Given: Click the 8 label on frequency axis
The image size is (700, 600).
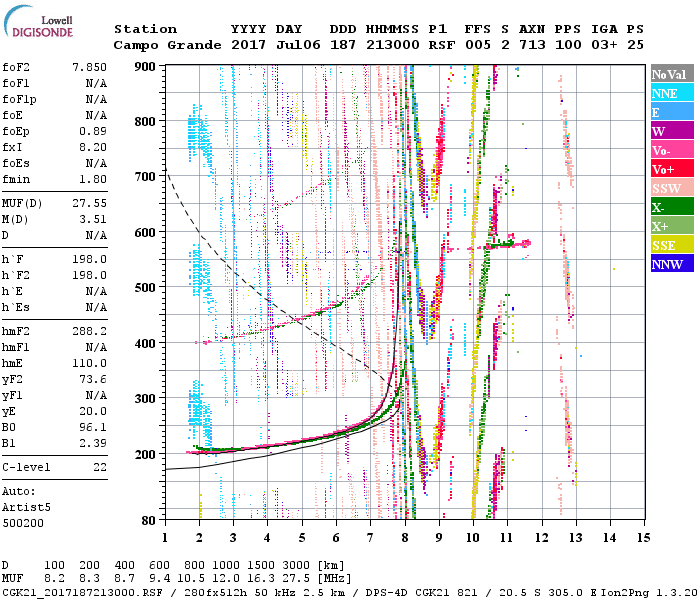Looking at the screenshot, I should [x=405, y=538].
